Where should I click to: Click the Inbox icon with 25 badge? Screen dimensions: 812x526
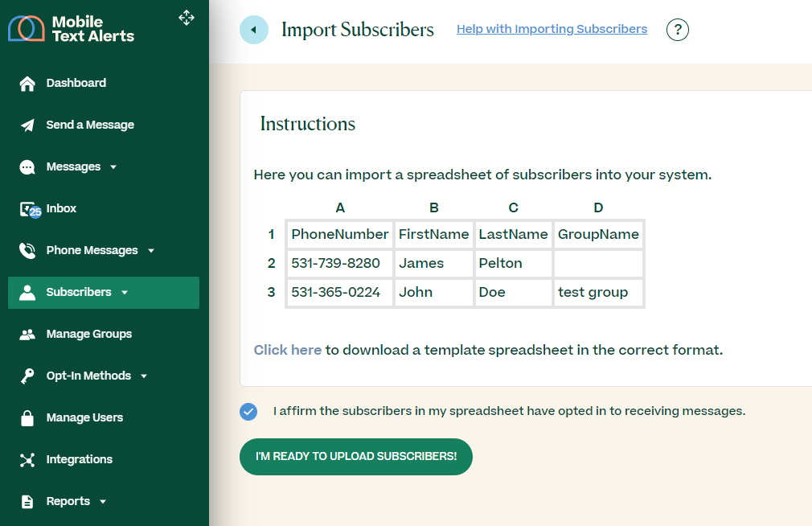(29, 209)
